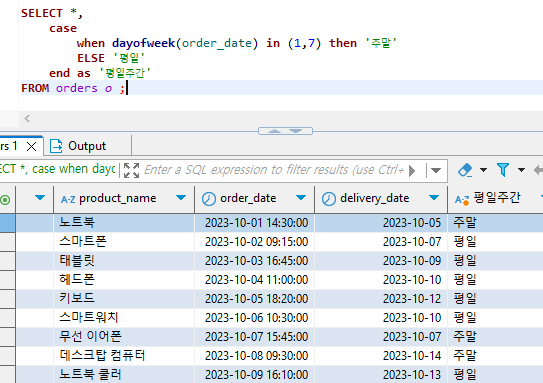Select order date 2023-10-01 14:30:00
Image resolution: width=543 pixels, height=383 pixels.
point(255,223)
